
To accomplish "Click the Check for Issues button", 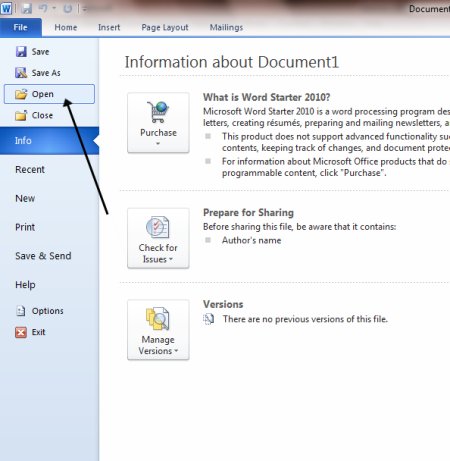I will click(x=158, y=238).
